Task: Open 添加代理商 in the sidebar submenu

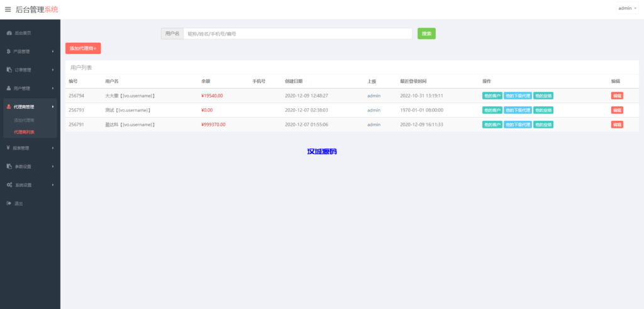Action: pos(24,120)
